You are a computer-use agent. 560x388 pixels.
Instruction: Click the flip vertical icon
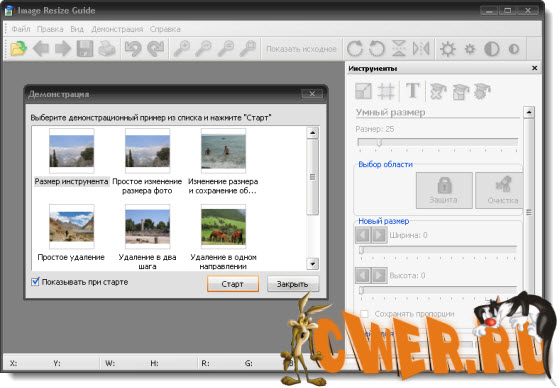(x=399, y=49)
